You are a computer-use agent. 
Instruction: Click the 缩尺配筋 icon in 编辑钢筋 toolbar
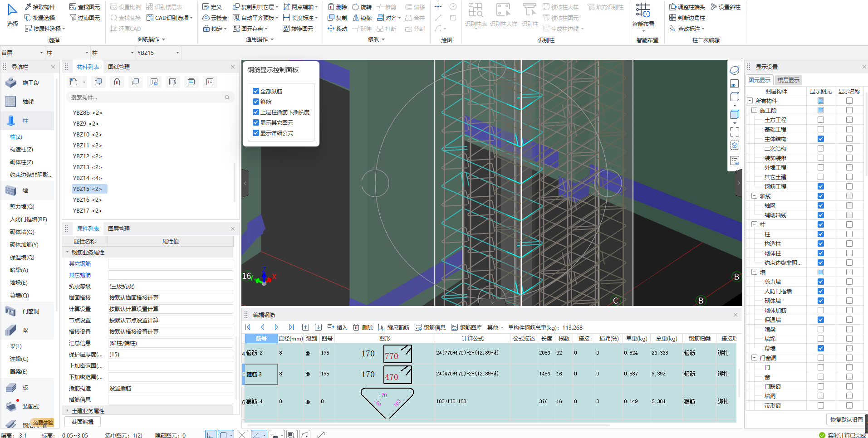(x=393, y=327)
